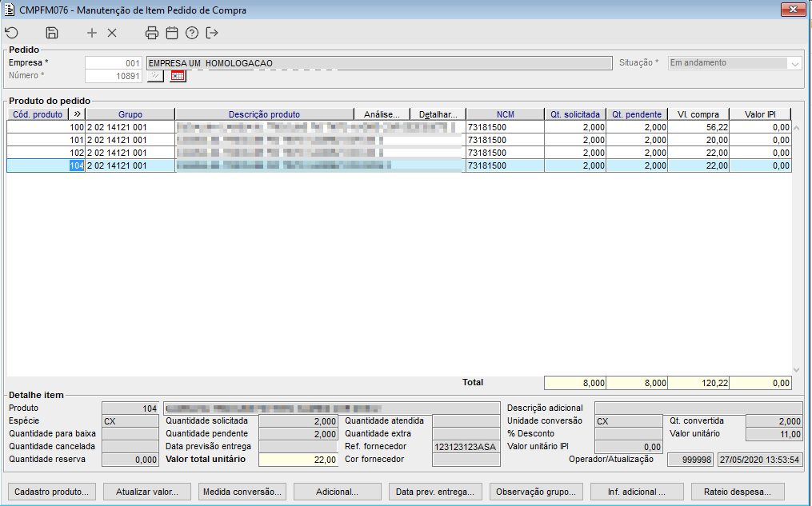Screen dimensions: 812x506
Task: Open the calendar toolbar icon
Action: pos(172,33)
